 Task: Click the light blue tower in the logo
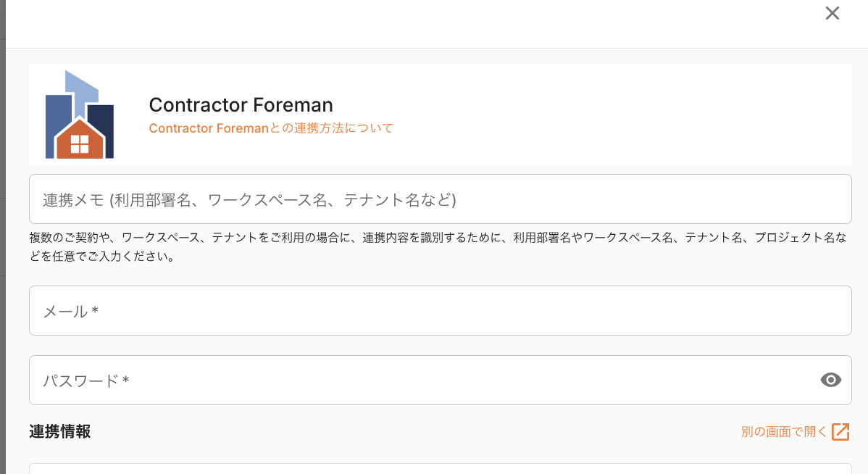click(x=81, y=87)
